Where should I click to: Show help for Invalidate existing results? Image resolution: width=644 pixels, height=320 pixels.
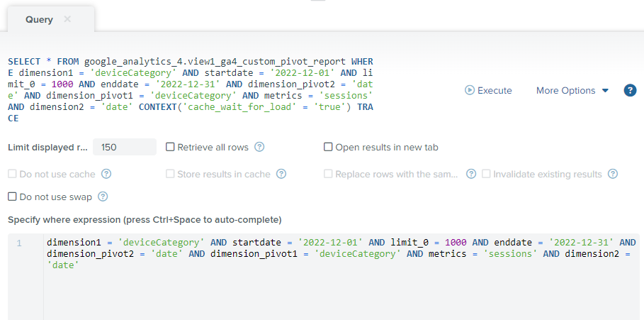coord(613,174)
